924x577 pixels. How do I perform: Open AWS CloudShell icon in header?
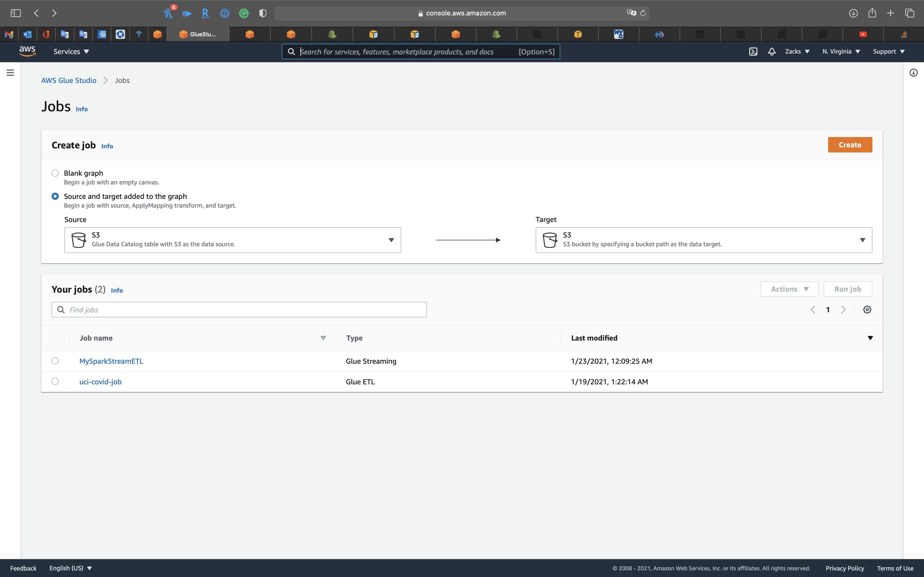(x=753, y=52)
